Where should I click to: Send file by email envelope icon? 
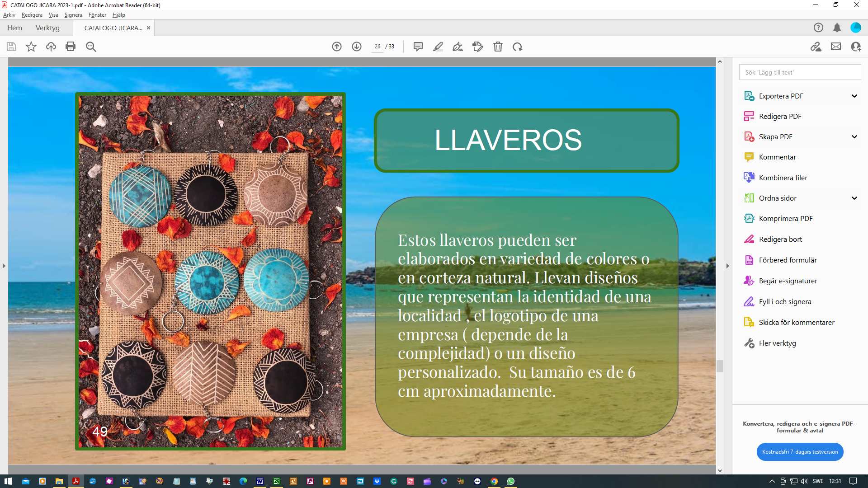point(836,47)
